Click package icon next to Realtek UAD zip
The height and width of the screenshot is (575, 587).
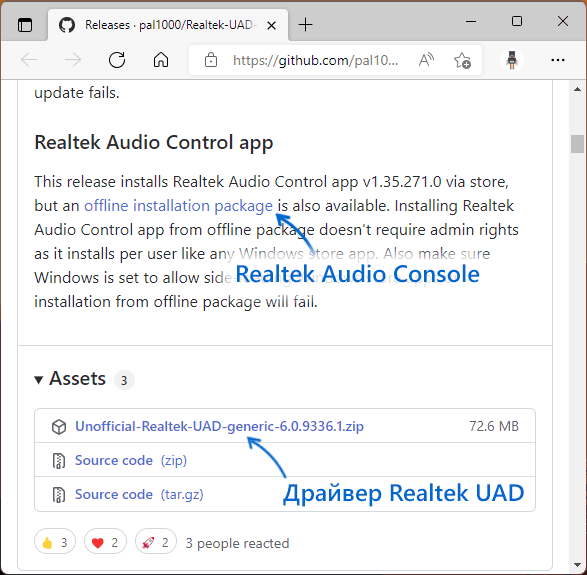pos(59,427)
